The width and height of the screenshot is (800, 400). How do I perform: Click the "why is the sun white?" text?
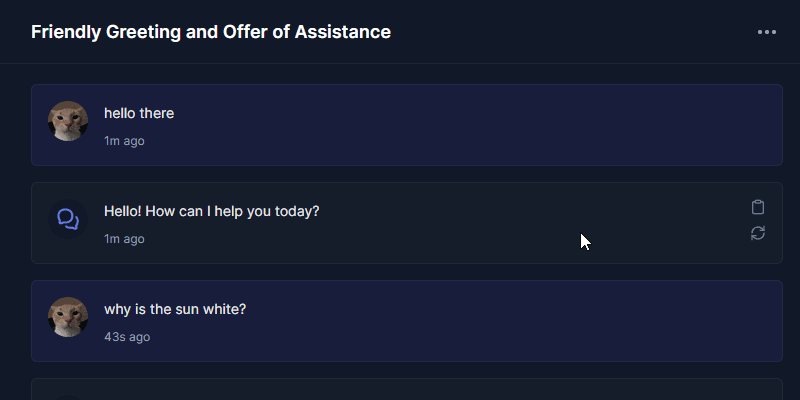click(175, 309)
